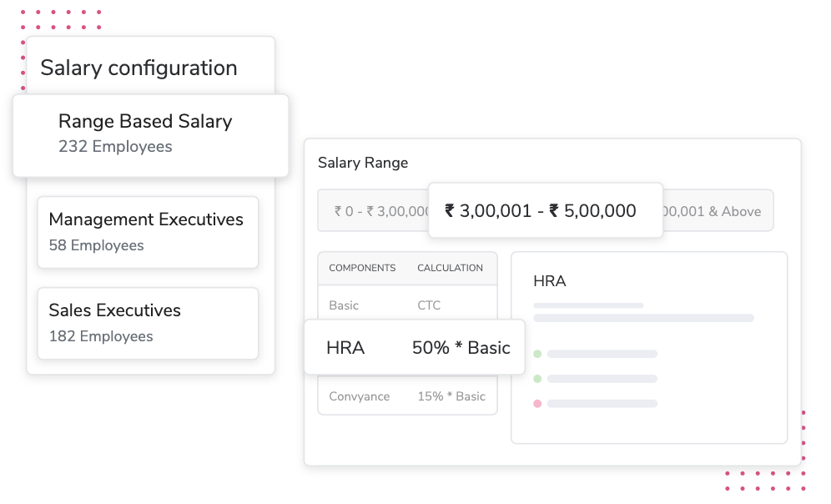Switch to the 5,00,001 & Above range tab
Viewport: 831px width, 504px height.
coord(718,212)
